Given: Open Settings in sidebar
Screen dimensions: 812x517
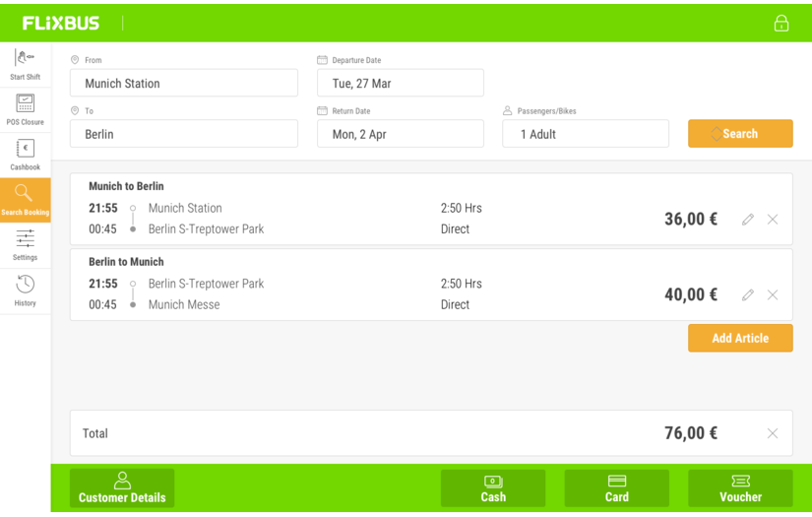Looking at the screenshot, I should click(25, 245).
